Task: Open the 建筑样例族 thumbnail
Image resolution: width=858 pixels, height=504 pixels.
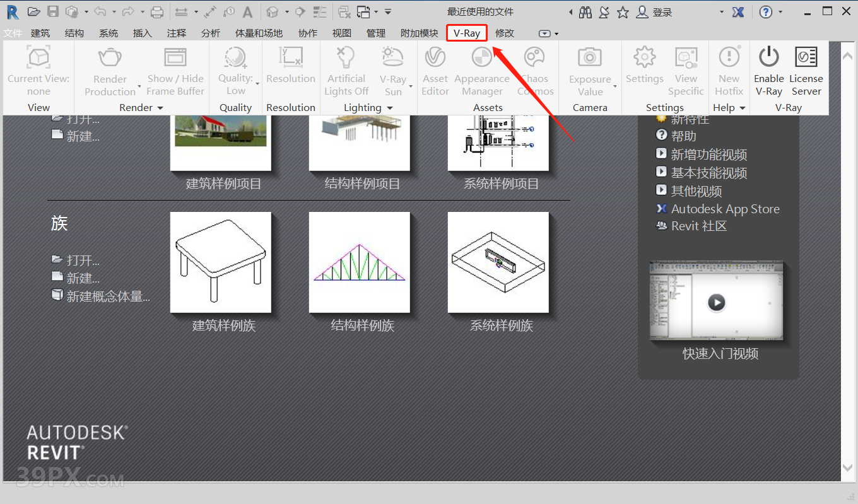Action: pos(221,262)
